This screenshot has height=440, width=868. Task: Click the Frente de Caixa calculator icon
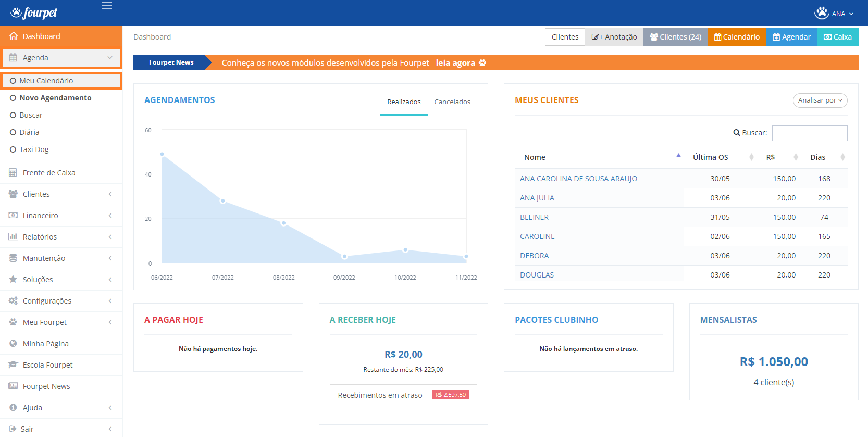13,173
